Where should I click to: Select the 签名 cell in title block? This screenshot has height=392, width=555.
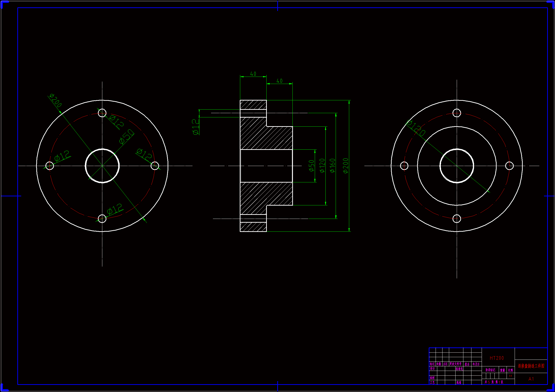tap(467, 364)
